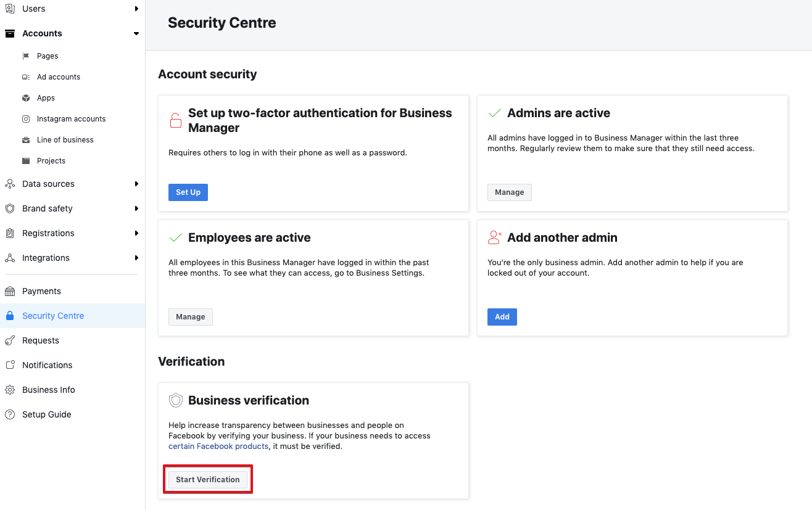
Task: Click the green checkmark beside Admins are active
Action: coord(494,113)
